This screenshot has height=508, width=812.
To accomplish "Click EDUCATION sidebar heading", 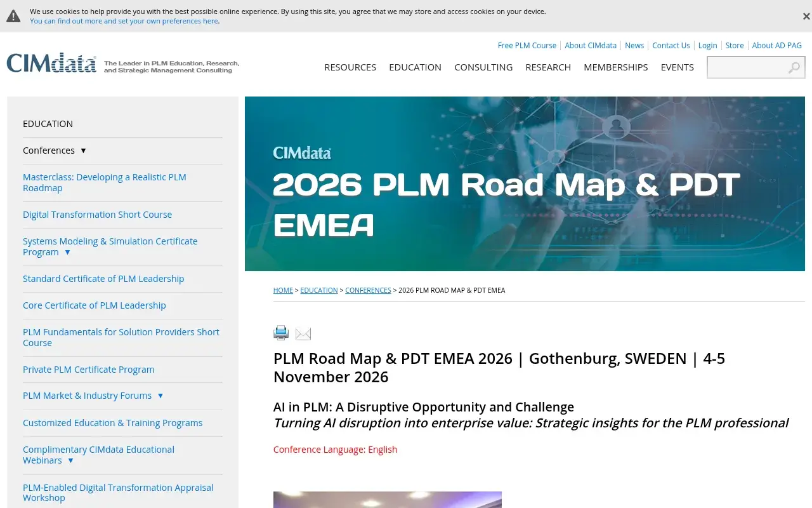I will click(x=48, y=124).
